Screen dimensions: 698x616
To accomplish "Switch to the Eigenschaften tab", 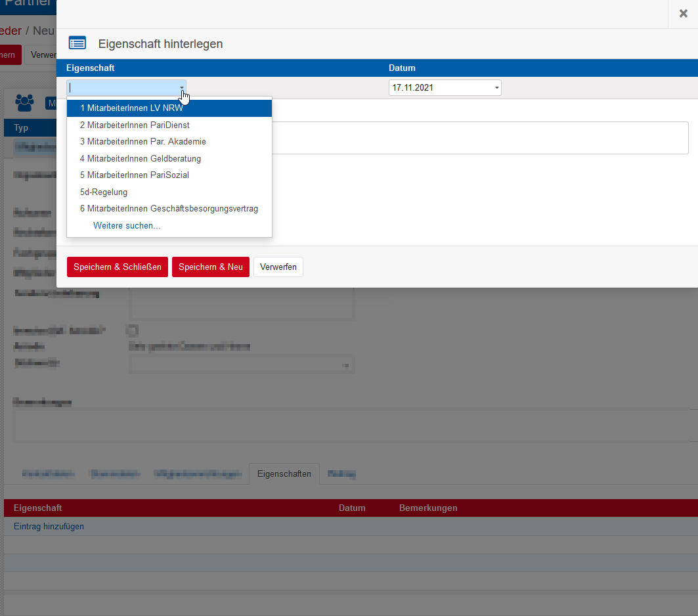I will [x=284, y=473].
